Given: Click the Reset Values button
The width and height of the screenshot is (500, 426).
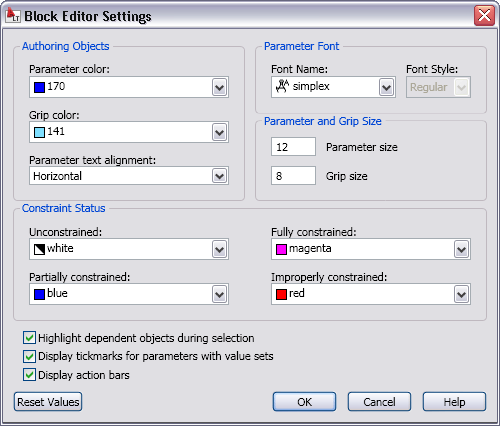Looking at the screenshot, I should point(48,402).
